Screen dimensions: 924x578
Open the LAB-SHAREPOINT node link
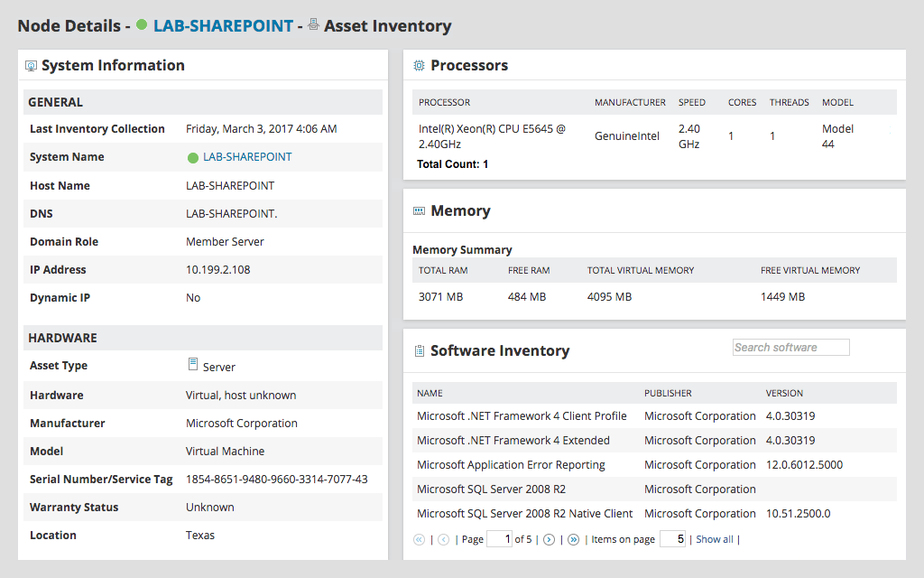tap(223, 26)
